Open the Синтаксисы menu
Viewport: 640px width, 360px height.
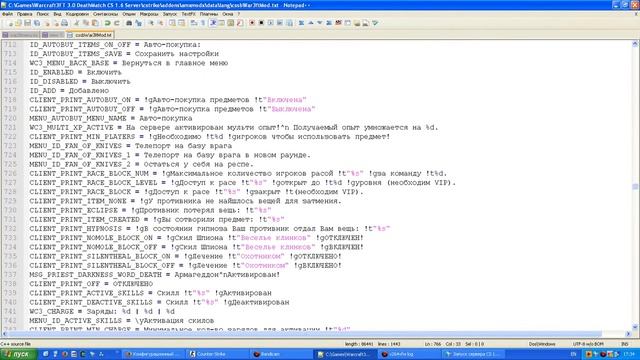click(x=105, y=14)
